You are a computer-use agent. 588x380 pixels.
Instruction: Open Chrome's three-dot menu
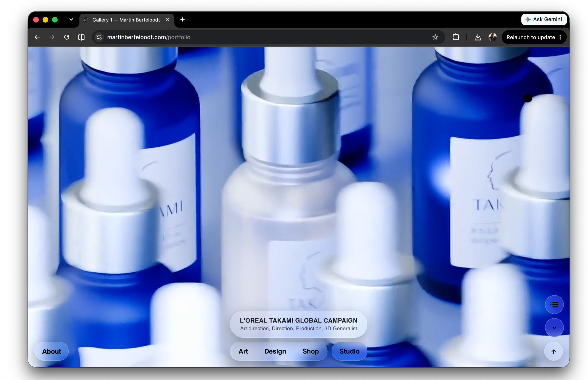click(x=560, y=37)
